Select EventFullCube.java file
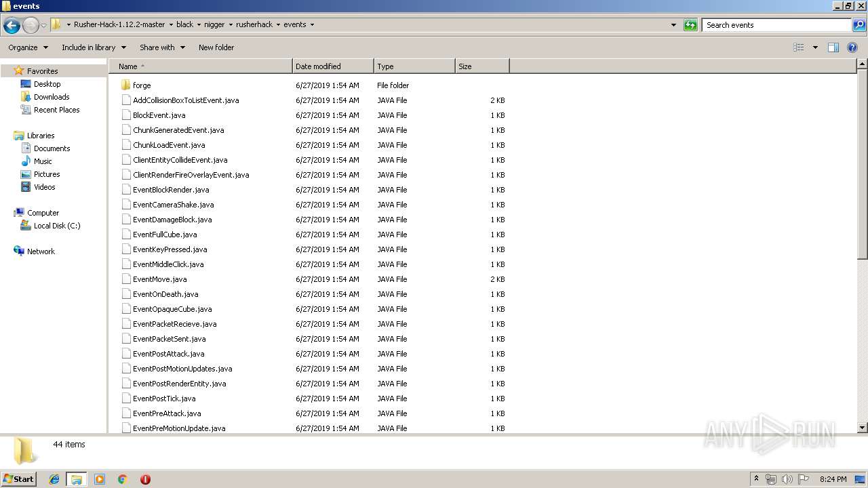The image size is (868, 488). (x=165, y=235)
